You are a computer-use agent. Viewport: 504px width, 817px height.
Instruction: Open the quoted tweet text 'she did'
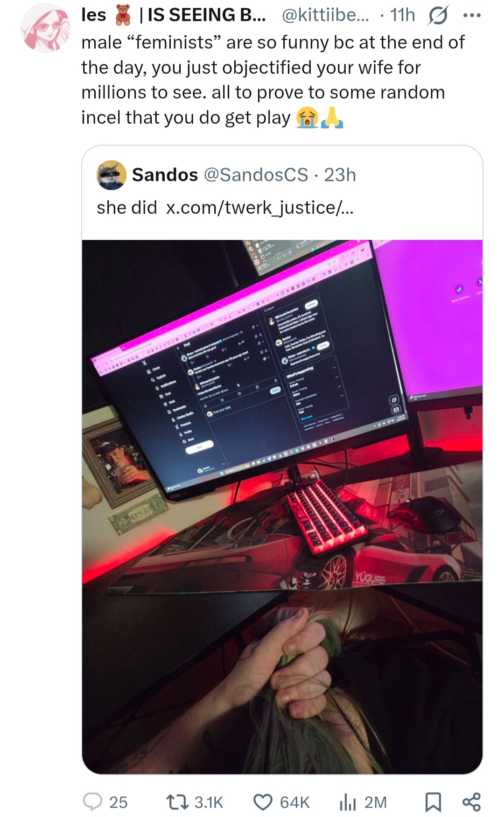tap(126, 207)
